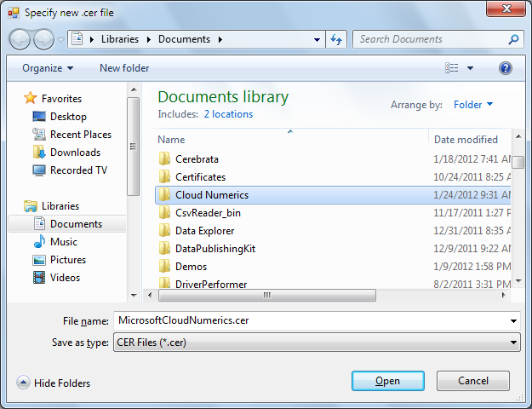Screen dimensions: 532x409
Task: Expand the arrow after Libraries in breadcrumb
Action: click(149, 39)
